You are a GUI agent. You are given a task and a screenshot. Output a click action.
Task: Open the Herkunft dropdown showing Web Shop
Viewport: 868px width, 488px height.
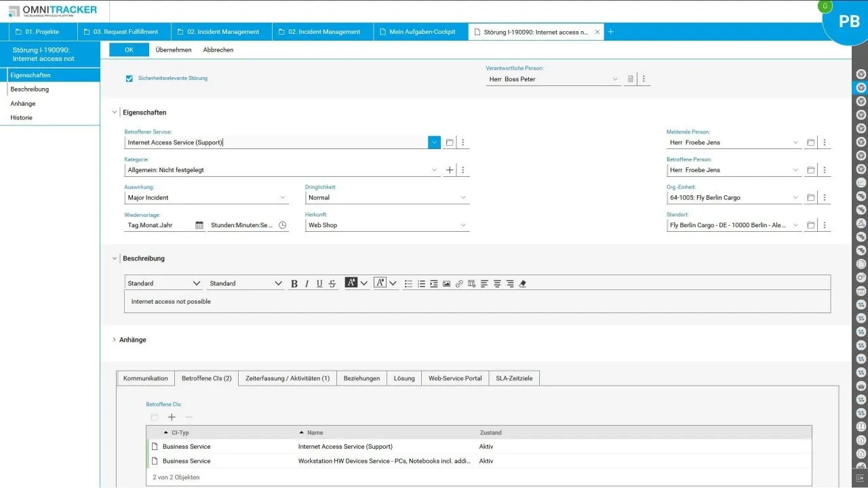(463, 225)
